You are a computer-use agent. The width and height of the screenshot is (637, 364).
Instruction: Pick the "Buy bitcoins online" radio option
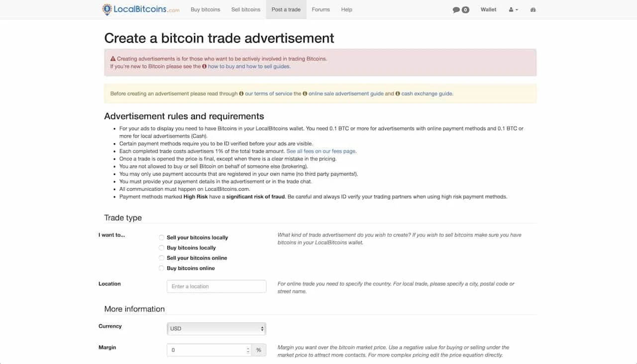pyautogui.click(x=161, y=269)
